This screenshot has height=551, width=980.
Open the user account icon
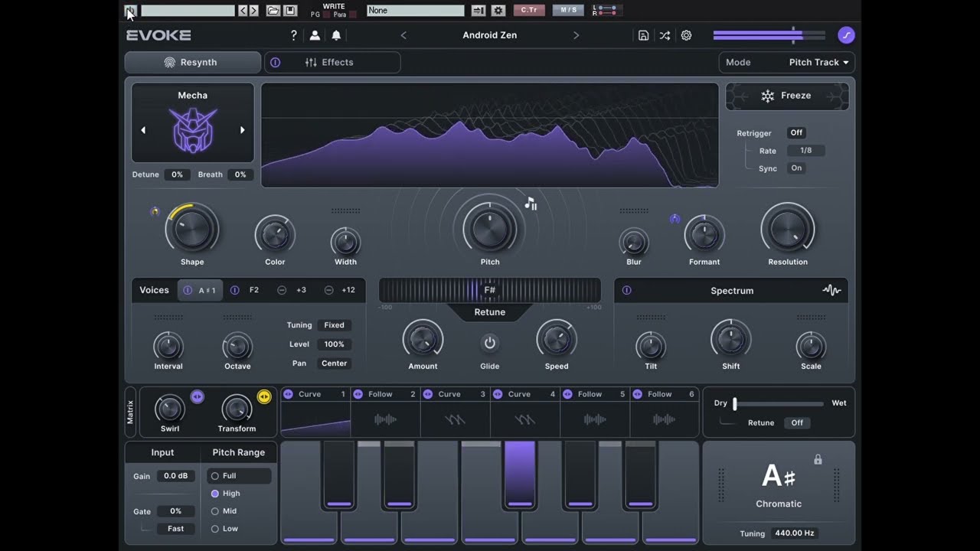click(315, 35)
